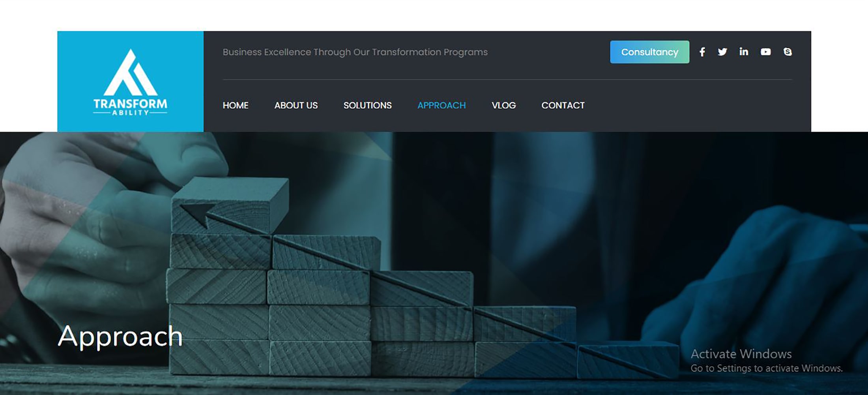This screenshot has width=868, height=395.
Task: Click the white mountain logo mark
Action: pos(131,73)
